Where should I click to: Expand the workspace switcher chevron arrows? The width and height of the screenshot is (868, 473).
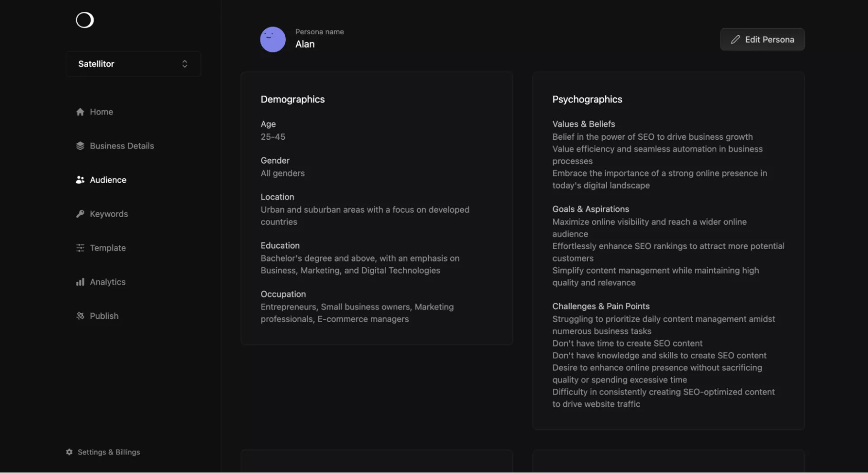184,64
